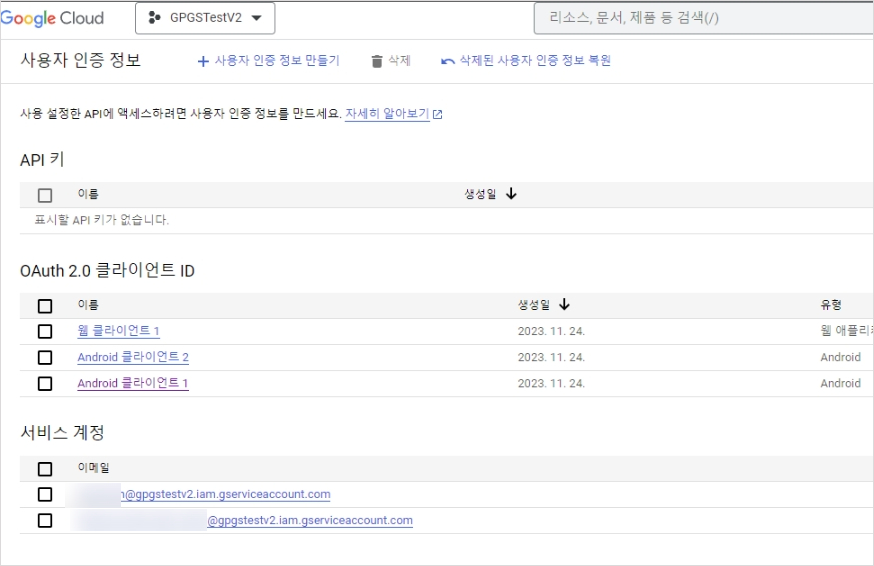Check the box for the second service account
The height and width of the screenshot is (566, 874).
45,520
